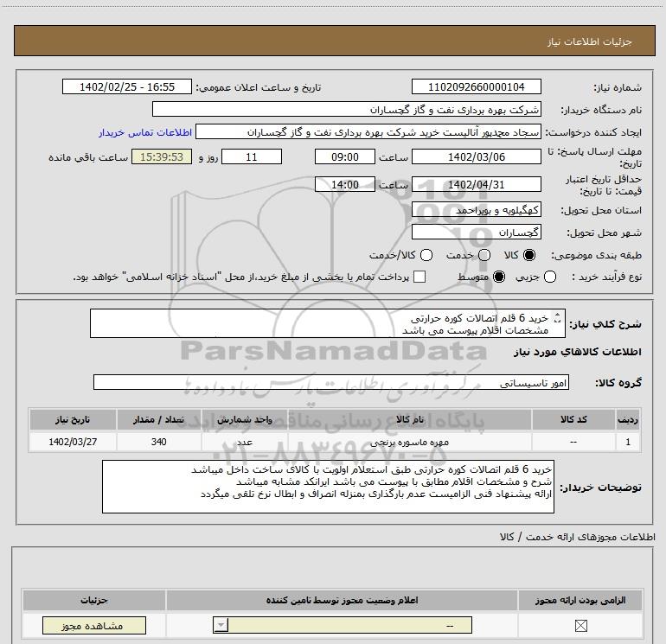Click the تاریخ نیاز column header

[73, 419]
